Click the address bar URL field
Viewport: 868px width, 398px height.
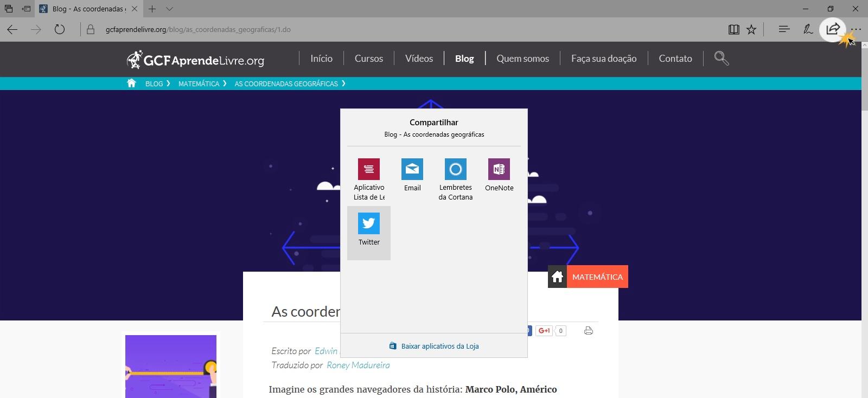pyautogui.click(x=401, y=29)
